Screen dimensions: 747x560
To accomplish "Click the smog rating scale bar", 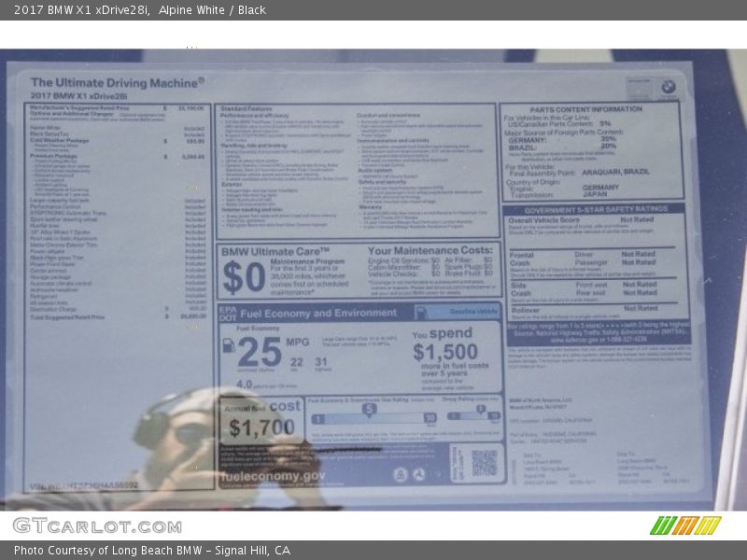I will coord(473,415).
